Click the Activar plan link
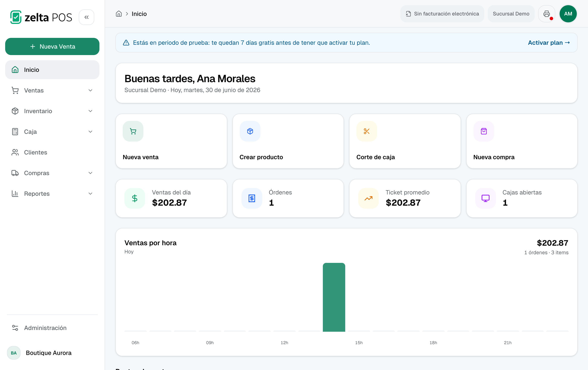The image size is (588, 370). click(x=549, y=43)
